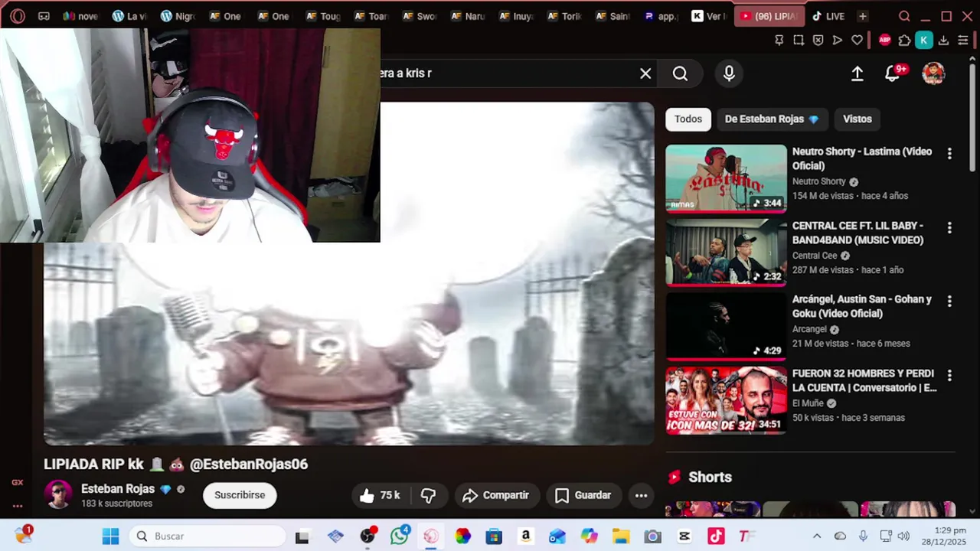The height and width of the screenshot is (551, 980).
Task: Click the main video player area
Action: tap(349, 274)
